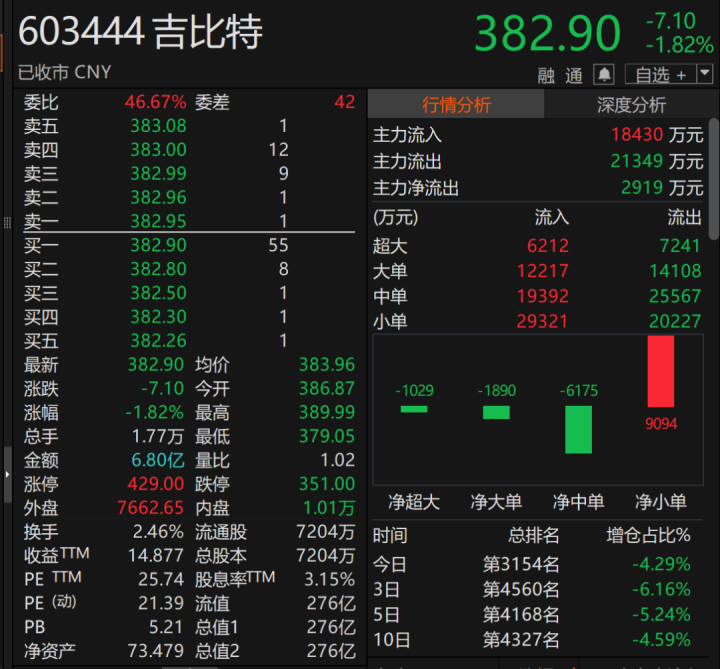Click the 金额 value 6.80亿
Viewport: 720px width, 669px height.
158,460
